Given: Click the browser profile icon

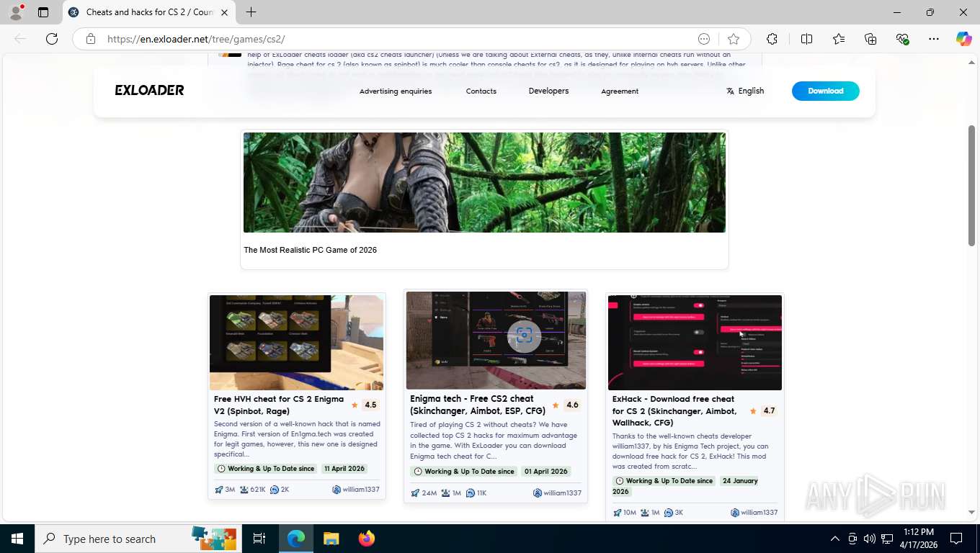Looking at the screenshot, I should point(17,12).
